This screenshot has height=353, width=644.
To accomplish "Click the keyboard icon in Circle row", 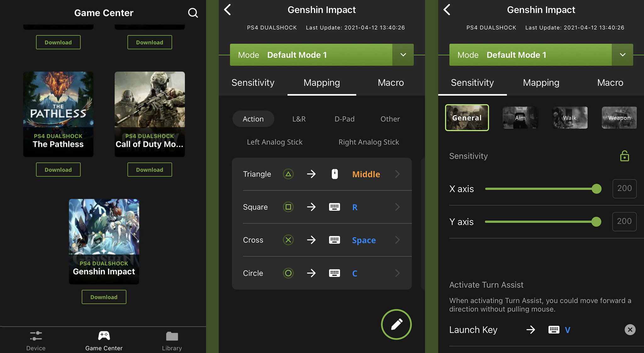I will (334, 273).
